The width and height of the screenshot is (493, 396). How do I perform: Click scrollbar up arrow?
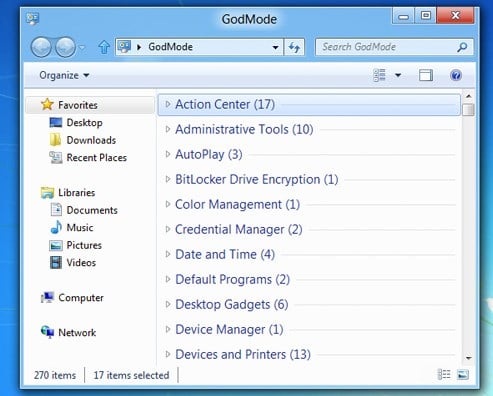[468, 96]
